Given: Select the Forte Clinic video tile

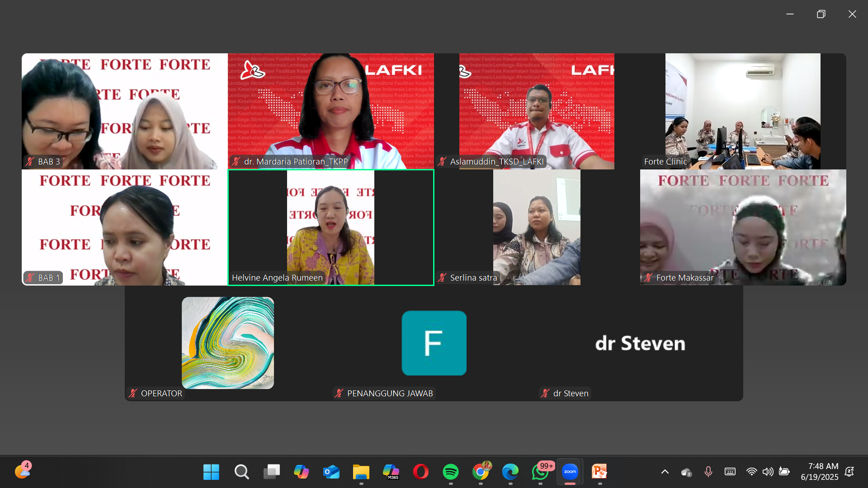Looking at the screenshot, I should coord(743,111).
